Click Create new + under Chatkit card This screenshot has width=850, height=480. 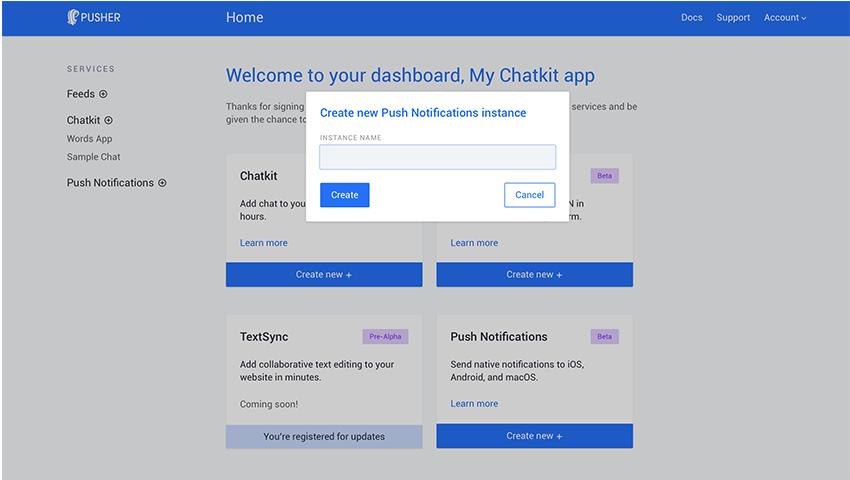pos(324,274)
